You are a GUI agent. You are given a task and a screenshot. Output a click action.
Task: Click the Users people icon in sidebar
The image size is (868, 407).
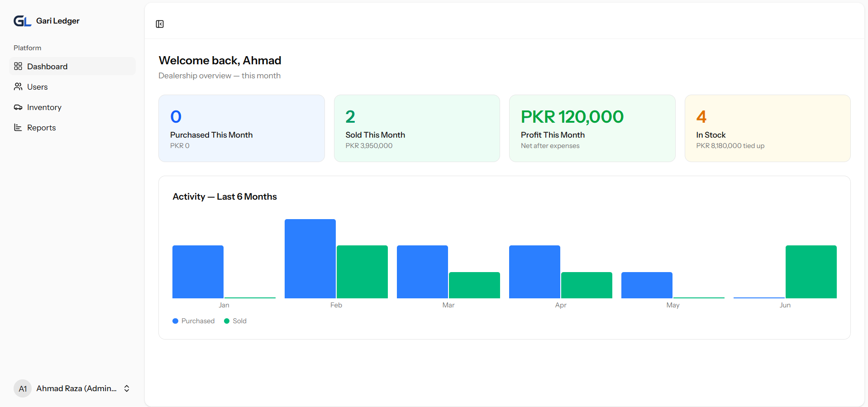click(x=18, y=86)
